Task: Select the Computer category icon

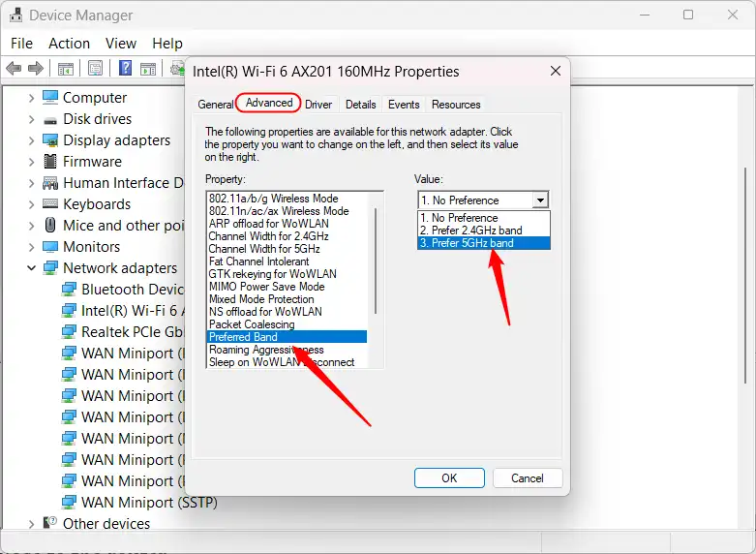Action: 50,97
